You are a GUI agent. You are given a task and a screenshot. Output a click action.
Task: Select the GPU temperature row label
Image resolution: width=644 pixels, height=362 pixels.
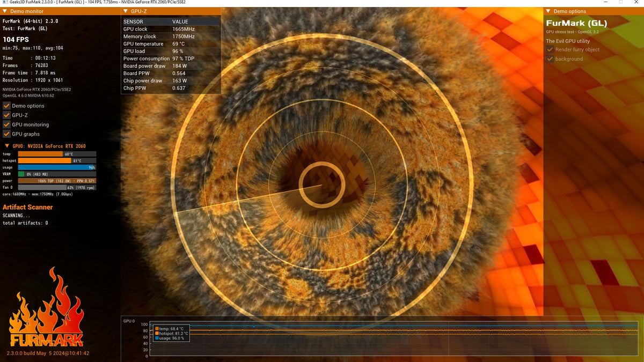point(143,44)
